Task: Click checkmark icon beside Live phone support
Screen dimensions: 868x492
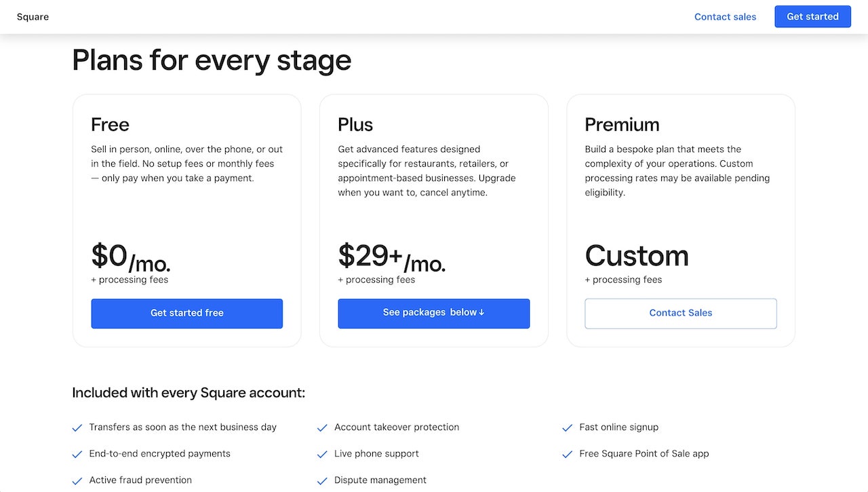Action: (x=323, y=454)
